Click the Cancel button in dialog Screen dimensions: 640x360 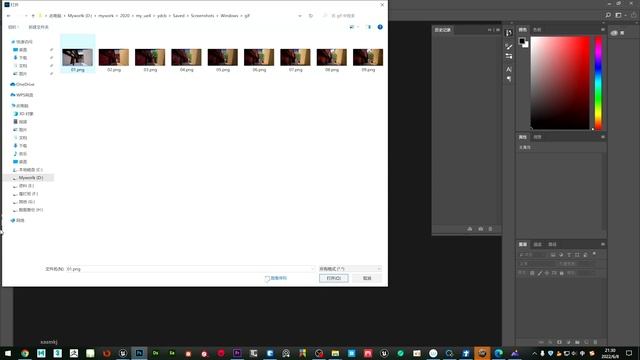(x=367, y=278)
